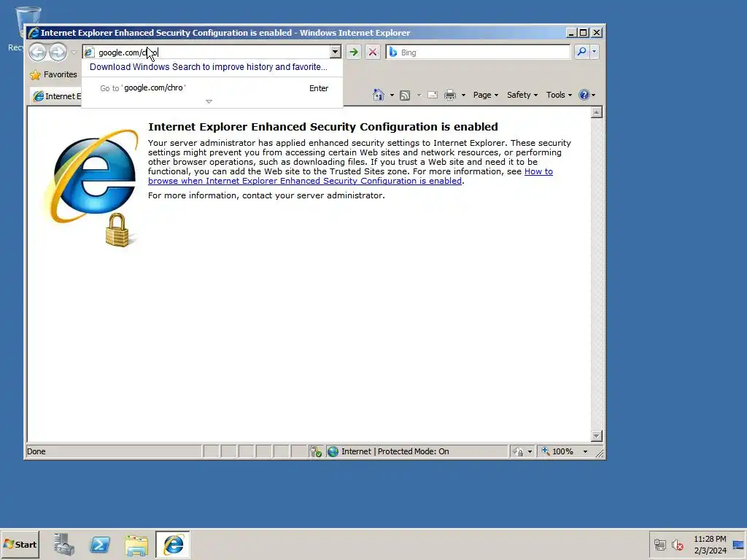Viewport: 747px width, 560px height.
Task: Click the search magnifier button
Action: [x=581, y=52]
